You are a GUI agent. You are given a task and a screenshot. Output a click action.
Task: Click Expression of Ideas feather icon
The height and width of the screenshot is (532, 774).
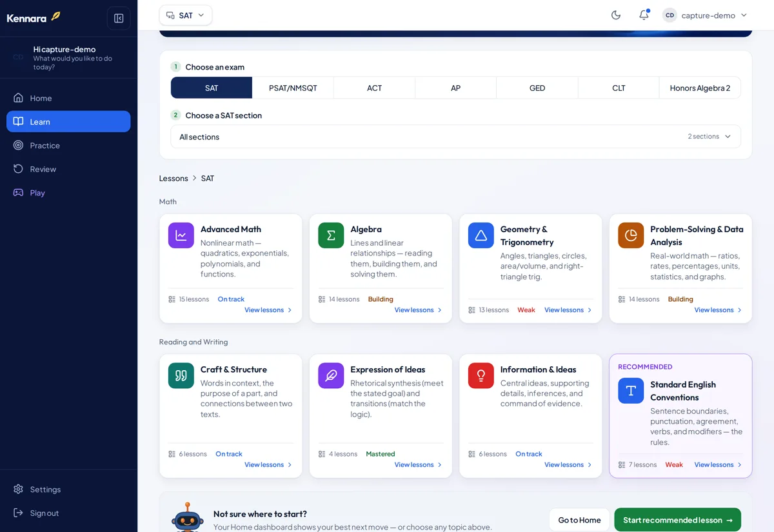coord(331,375)
